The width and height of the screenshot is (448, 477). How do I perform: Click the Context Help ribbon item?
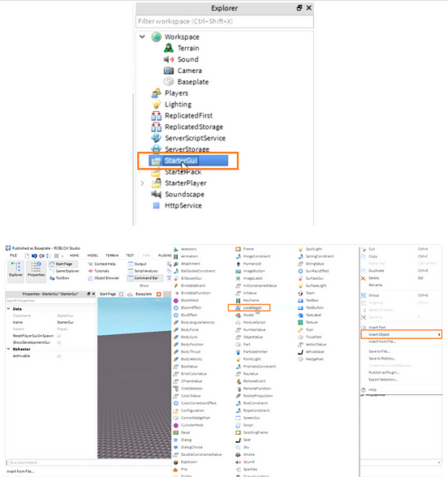pos(102,264)
